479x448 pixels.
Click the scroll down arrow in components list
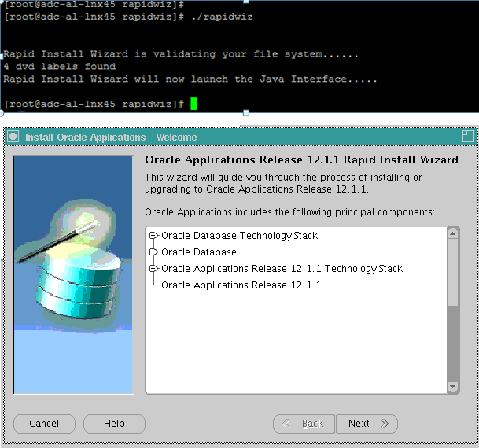click(x=453, y=387)
